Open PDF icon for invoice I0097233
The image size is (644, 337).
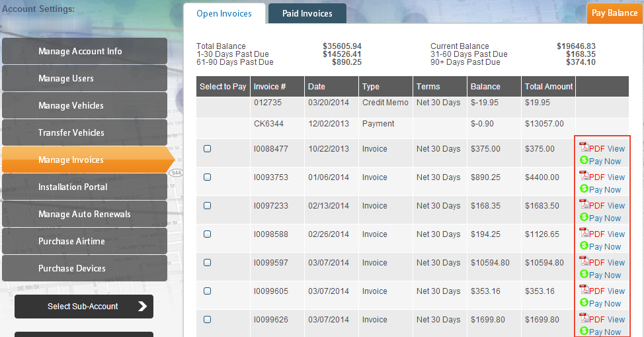584,204
